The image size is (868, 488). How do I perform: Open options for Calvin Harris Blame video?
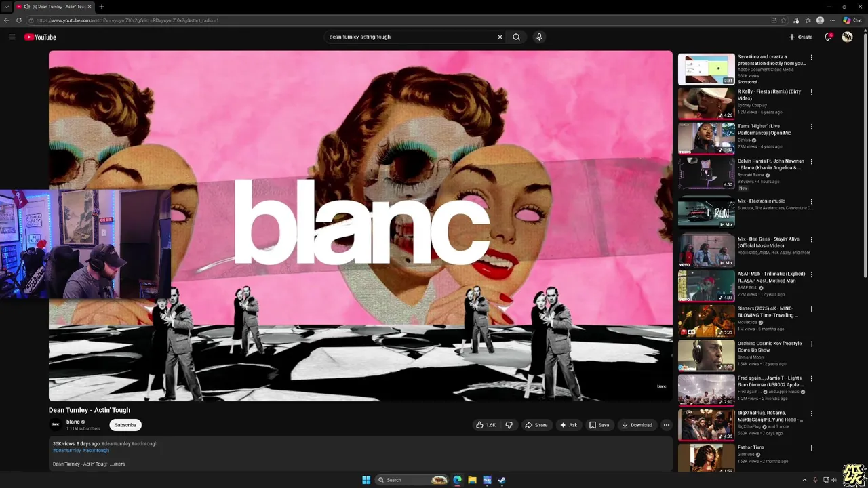[811, 162]
